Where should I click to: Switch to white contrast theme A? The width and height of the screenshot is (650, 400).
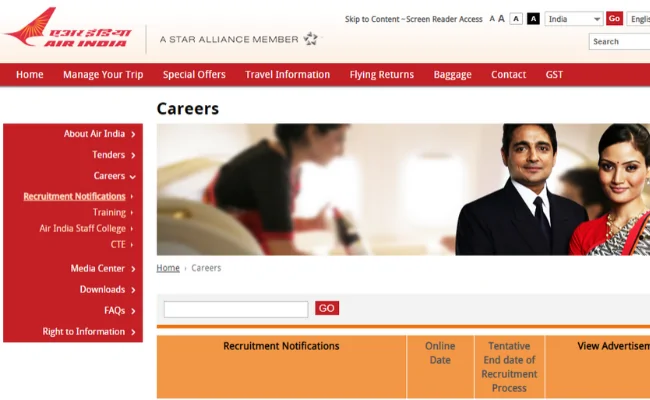point(516,19)
